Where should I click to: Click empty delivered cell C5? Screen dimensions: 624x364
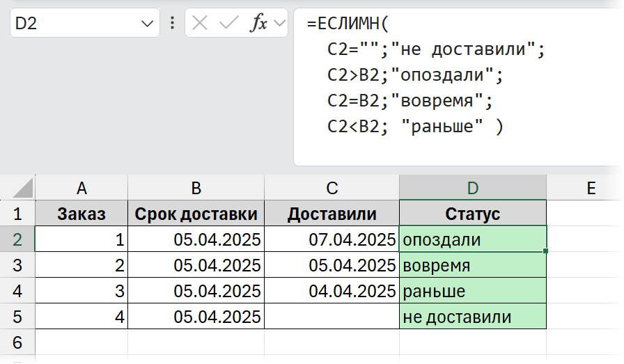pos(332,317)
